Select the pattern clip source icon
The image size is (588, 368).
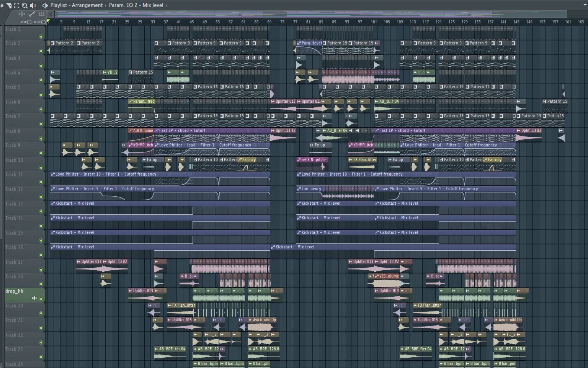click(x=41, y=14)
